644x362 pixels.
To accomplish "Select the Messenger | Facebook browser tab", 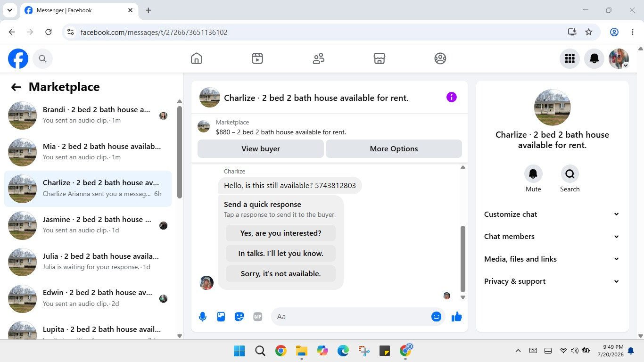I will point(79,10).
